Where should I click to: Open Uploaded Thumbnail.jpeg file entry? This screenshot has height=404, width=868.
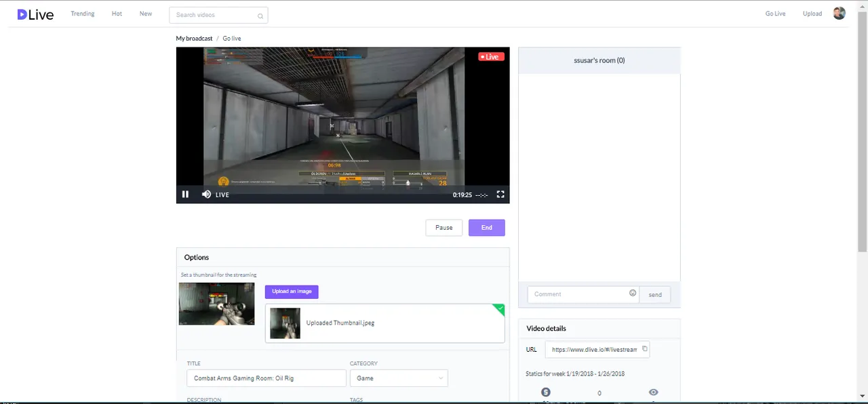click(385, 323)
